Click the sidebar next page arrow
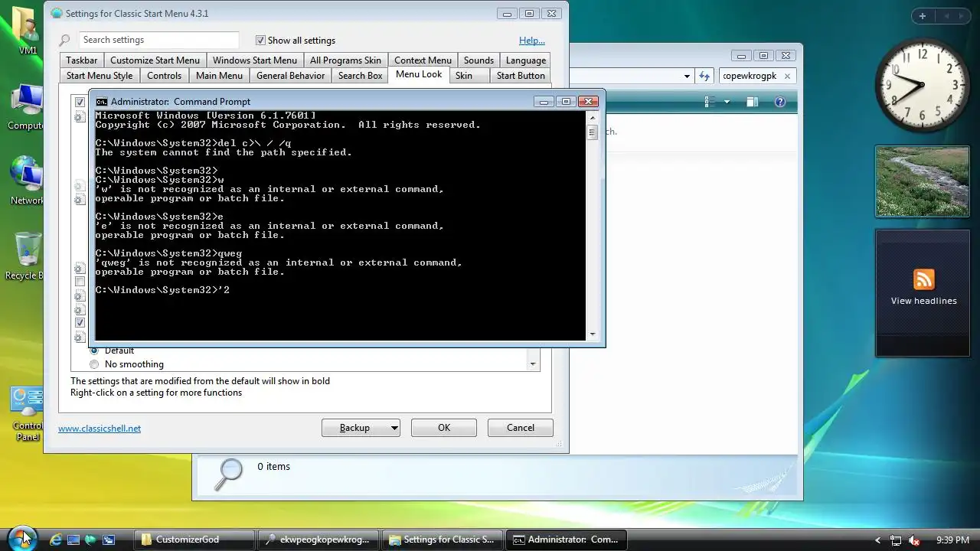 pos(962,16)
